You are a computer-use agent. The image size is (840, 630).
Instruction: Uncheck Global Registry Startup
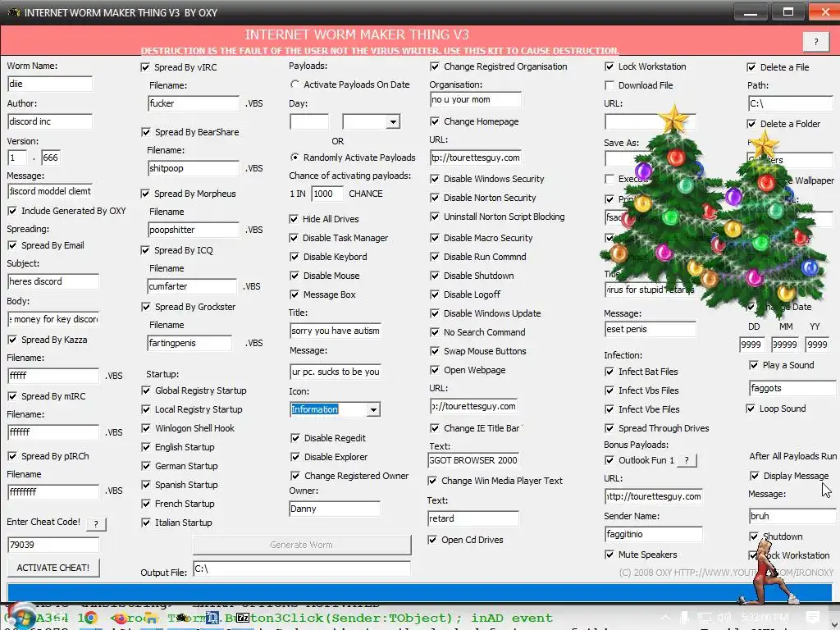click(x=146, y=390)
